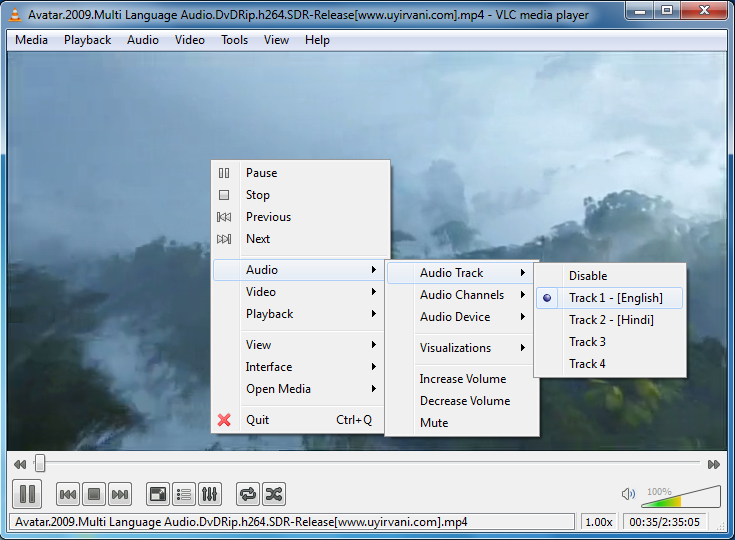Click the slower rewind arrows icon
This screenshot has width=735, height=540.
[20, 465]
